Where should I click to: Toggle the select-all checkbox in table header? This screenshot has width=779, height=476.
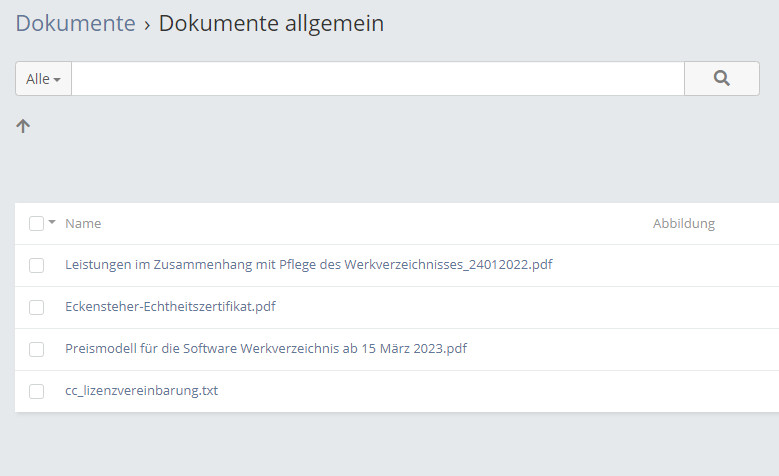[x=36, y=223]
